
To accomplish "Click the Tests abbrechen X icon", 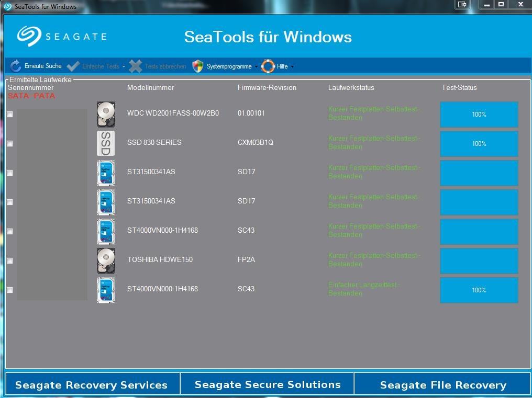I will click(136, 66).
